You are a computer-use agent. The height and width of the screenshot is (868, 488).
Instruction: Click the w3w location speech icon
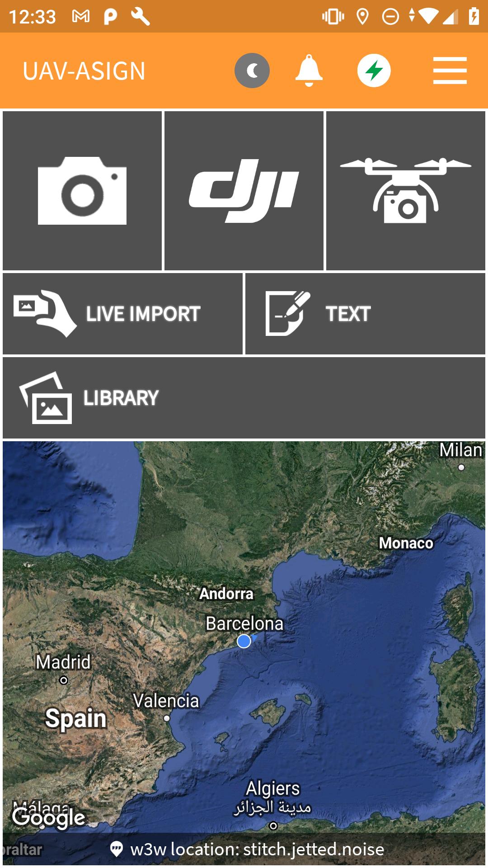point(117,849)
